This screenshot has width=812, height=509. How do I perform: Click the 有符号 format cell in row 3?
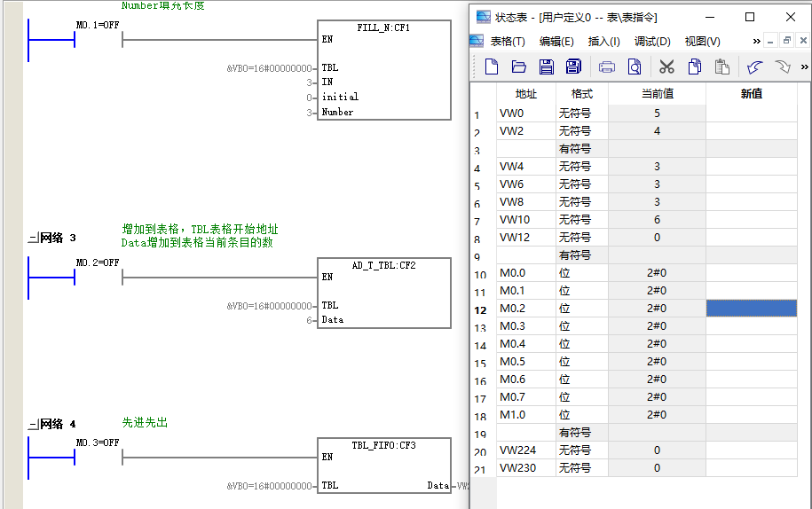coord(582,149)
